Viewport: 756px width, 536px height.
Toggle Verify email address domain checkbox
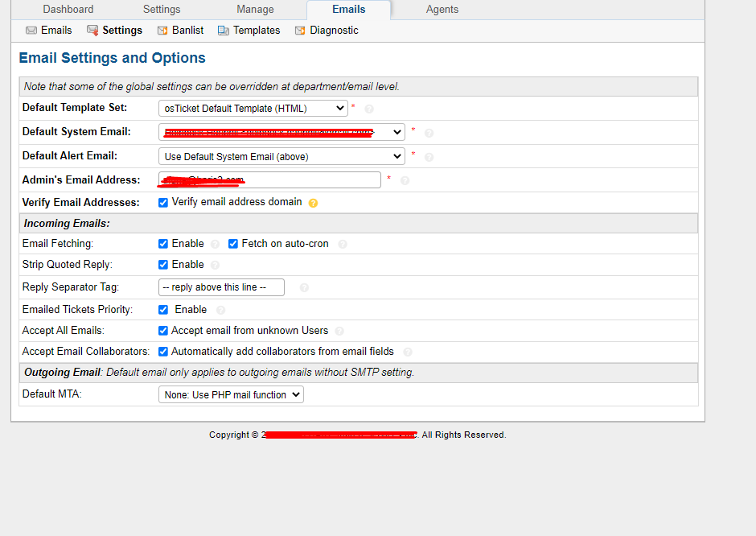pyautogui.click(x=163, y=203)
